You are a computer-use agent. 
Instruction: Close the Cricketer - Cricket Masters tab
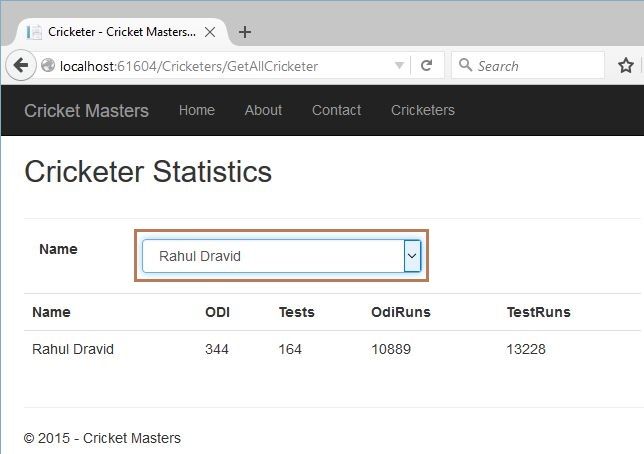click(210, 32)
